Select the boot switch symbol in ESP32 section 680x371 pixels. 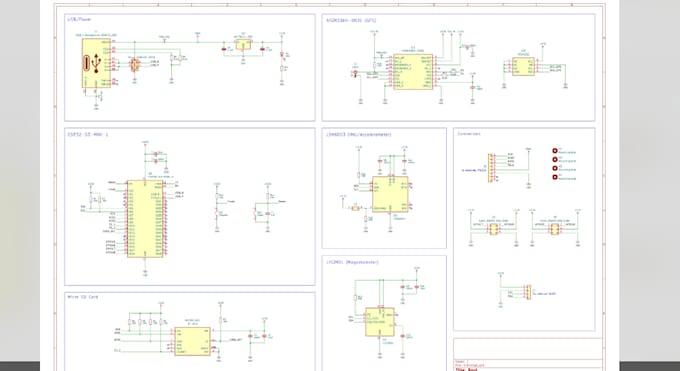pyautogui.click(x=216, y=213)
